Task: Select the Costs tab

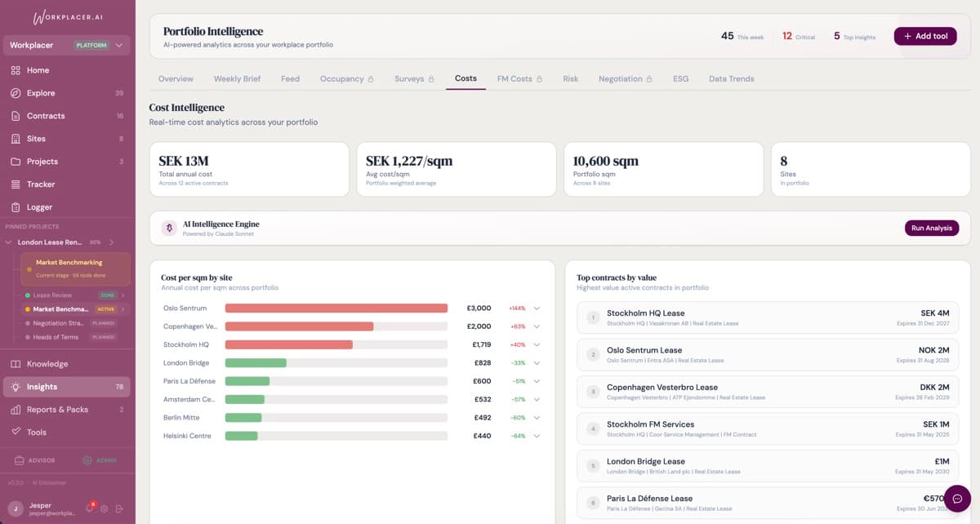Action: [x=465, y=79]
